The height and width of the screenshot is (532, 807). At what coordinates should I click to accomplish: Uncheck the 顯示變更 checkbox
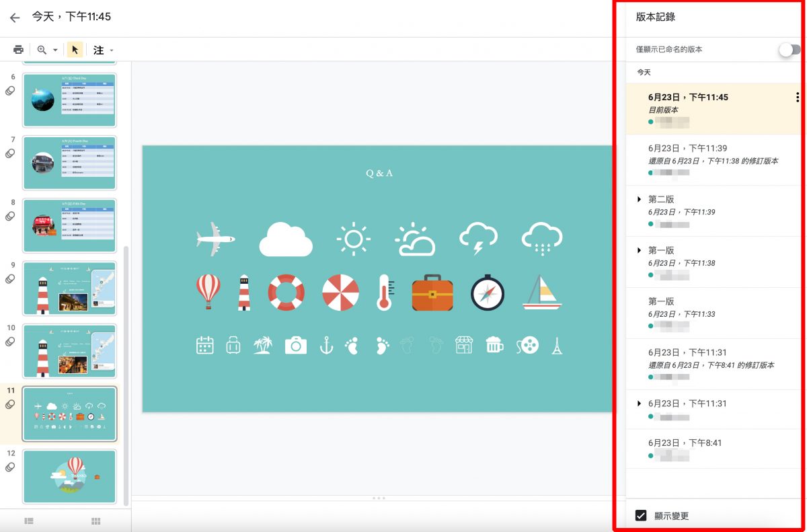pyautogui.click(x=641, y=516)
